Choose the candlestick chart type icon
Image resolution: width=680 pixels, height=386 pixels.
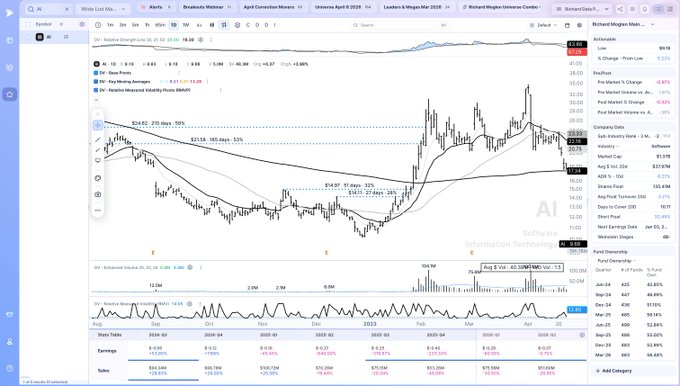(x=212, y=25)
